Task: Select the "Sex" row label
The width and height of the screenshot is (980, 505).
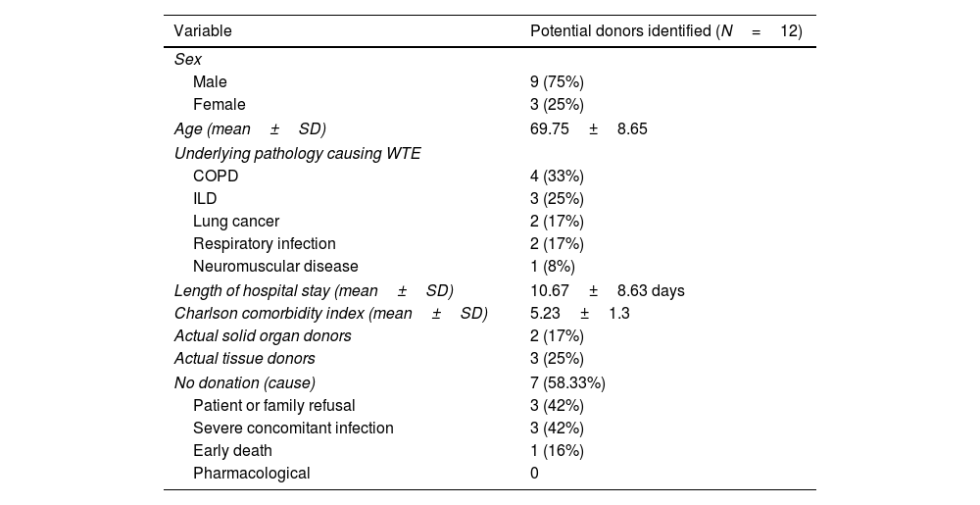Action: click(x=187, y=60)
